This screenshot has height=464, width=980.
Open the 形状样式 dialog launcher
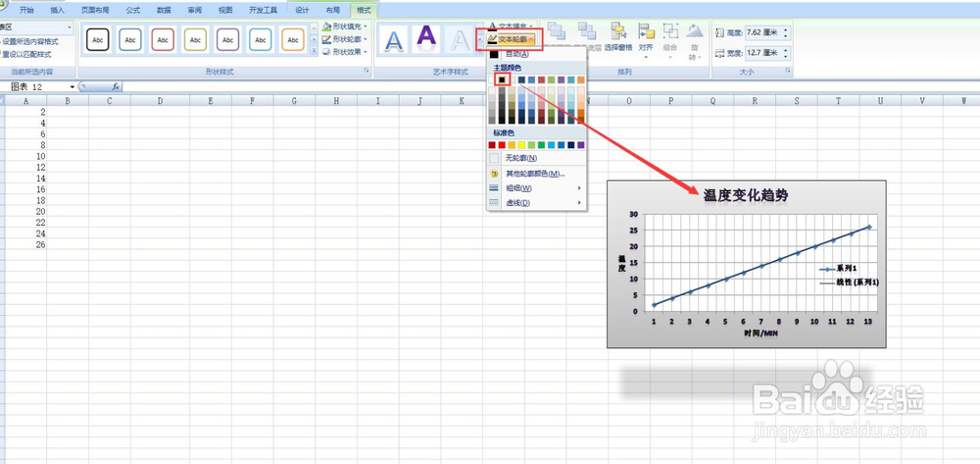point(367,72)
